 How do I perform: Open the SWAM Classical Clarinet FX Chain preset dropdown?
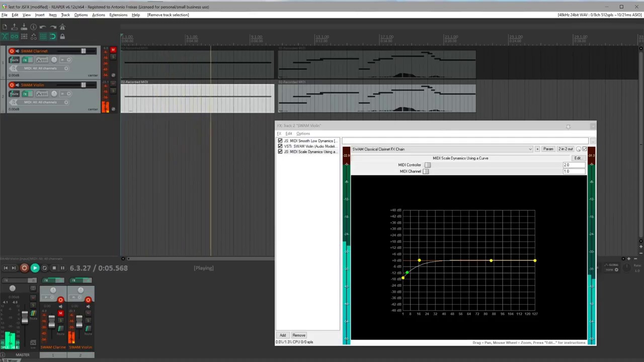442,149
